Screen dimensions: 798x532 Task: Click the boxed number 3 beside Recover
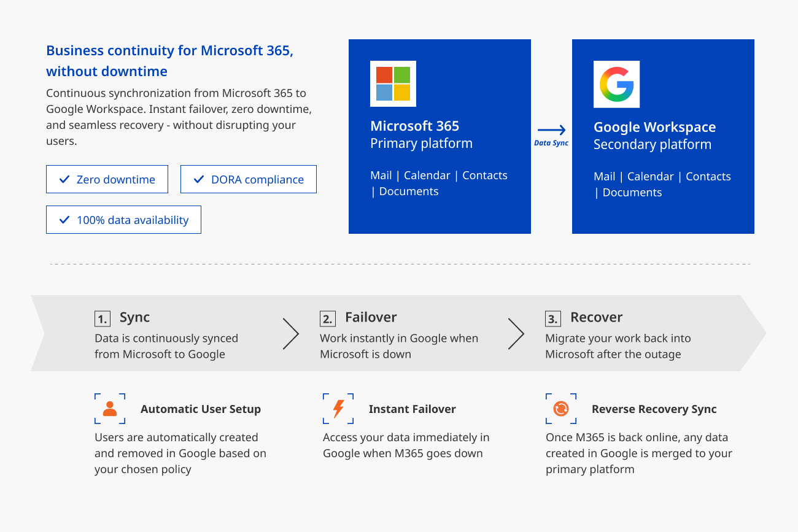pos(553,318)
